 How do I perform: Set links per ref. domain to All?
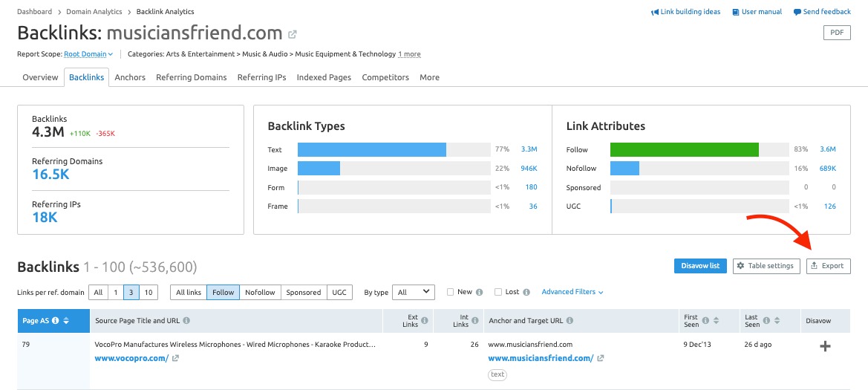tap(98, 292)
